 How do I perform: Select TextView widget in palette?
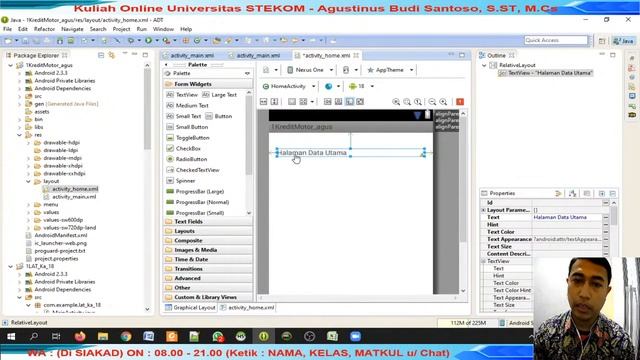tap(182, 95)
